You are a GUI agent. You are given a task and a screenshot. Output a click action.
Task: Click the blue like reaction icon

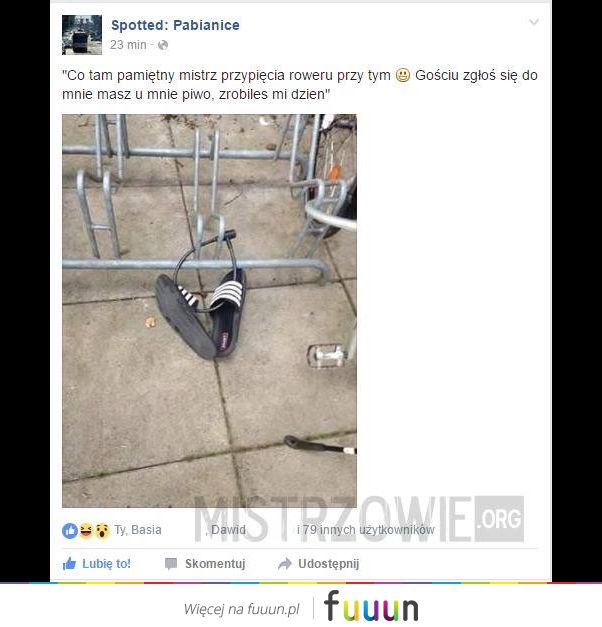pos(70,531)
